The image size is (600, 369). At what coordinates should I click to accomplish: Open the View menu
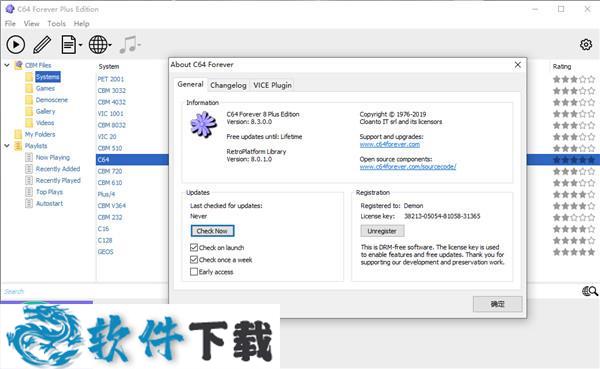click(31, 23)
